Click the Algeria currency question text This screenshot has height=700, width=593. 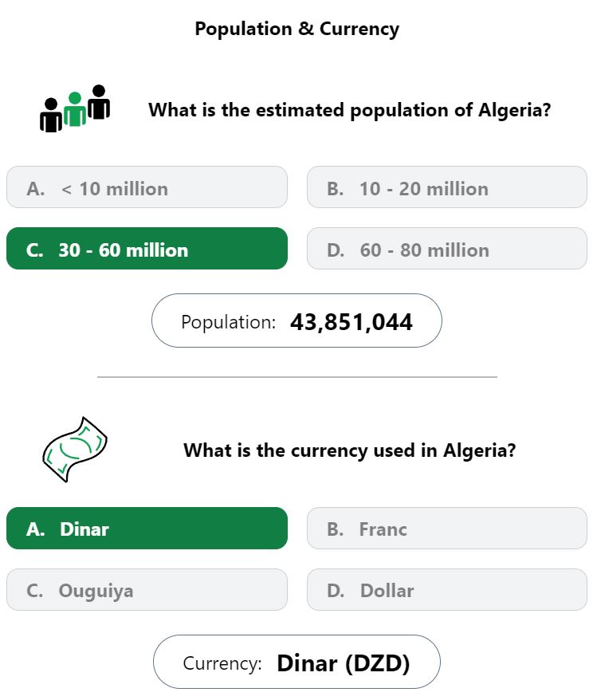[x=350, y=450]
